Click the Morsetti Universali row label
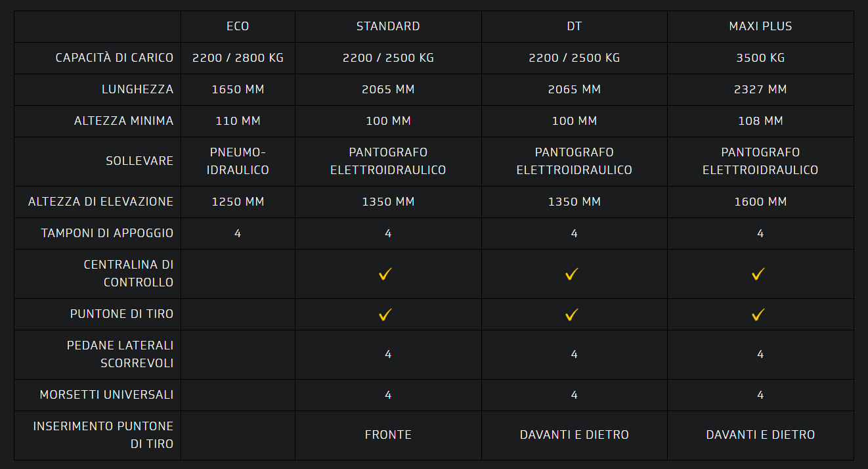 [x=106, y=395]
